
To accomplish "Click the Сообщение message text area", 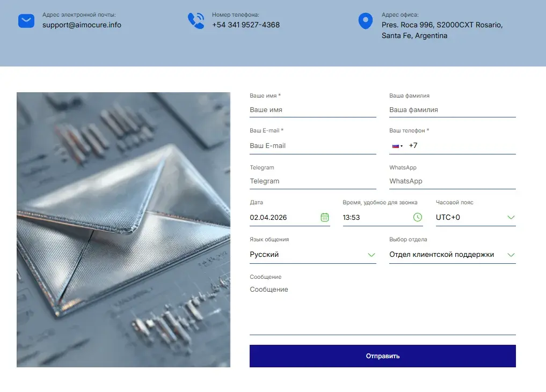I will [x=382, y=309].
